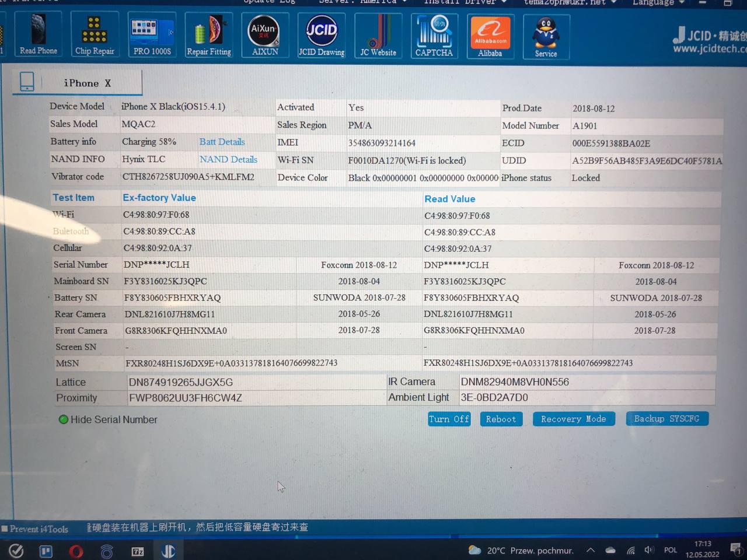The width and height of the screenshot is (747, 560).
Task: Open the weather widget showing 20°C
Action: [521, 550]
